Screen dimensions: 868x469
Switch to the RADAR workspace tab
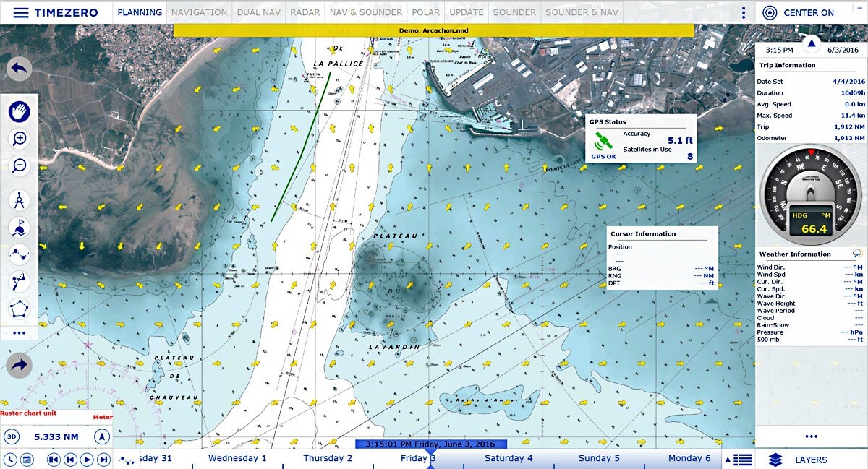305,12
